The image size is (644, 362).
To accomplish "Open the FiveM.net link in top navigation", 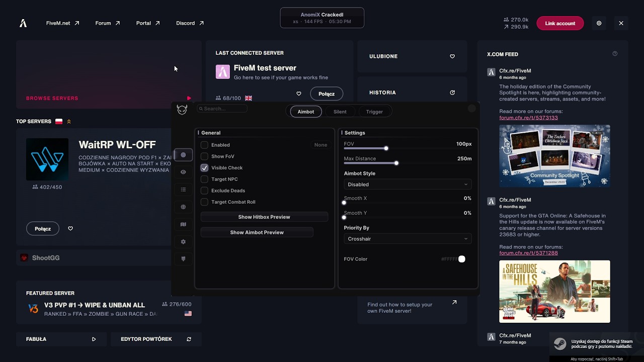I will [62, 23].
